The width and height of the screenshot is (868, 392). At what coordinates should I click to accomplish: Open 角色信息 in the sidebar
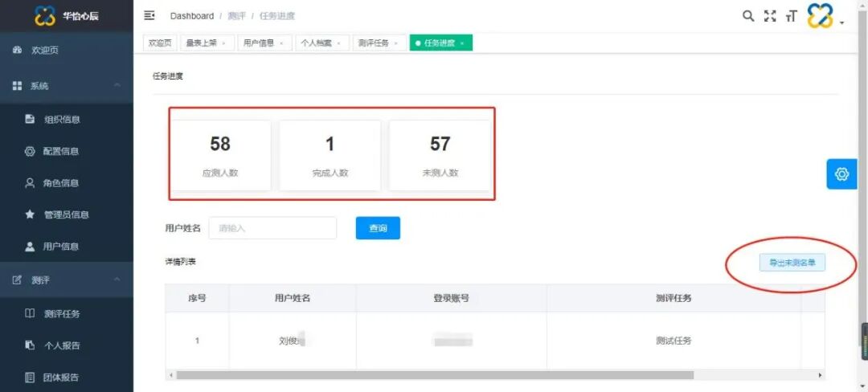click(67, 182)
